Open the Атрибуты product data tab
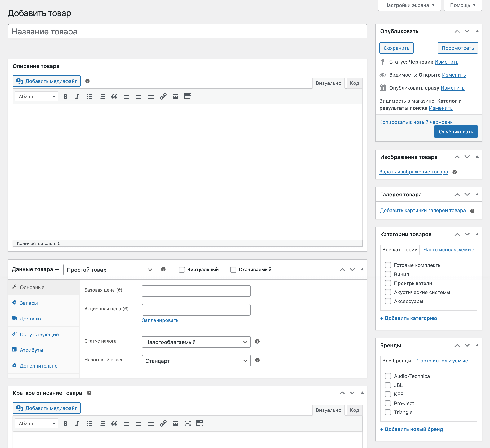 tap(44, 350)
